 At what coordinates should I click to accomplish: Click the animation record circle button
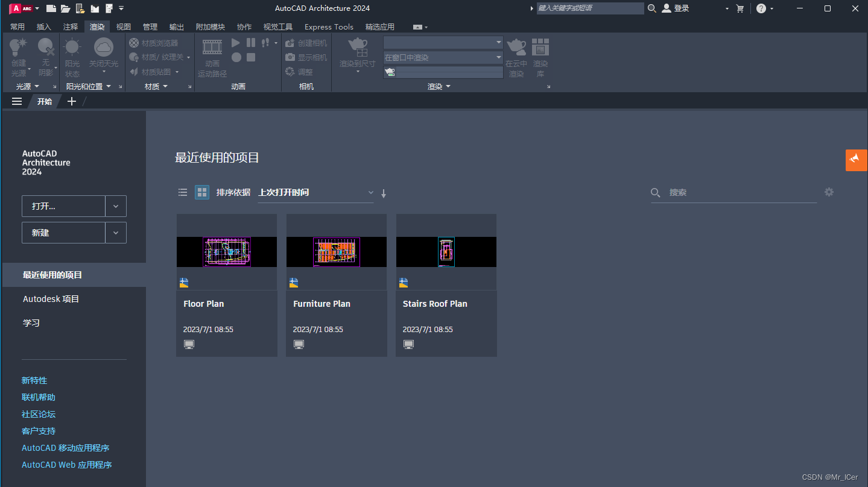pyautogui.click(x=236, y=57)
